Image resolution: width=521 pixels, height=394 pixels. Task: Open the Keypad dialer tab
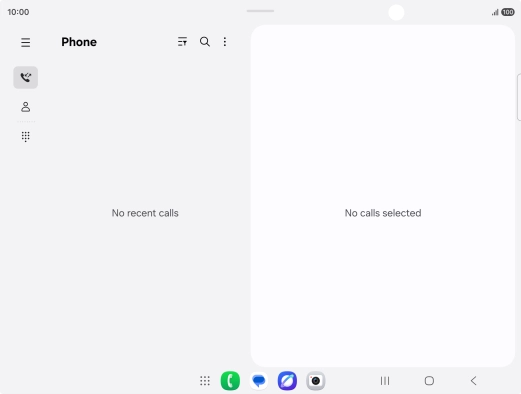26,137
